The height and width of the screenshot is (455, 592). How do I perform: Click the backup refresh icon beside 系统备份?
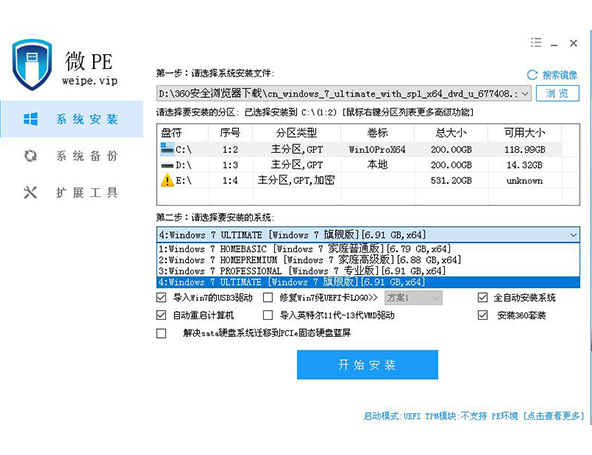(x=31, y=156)
